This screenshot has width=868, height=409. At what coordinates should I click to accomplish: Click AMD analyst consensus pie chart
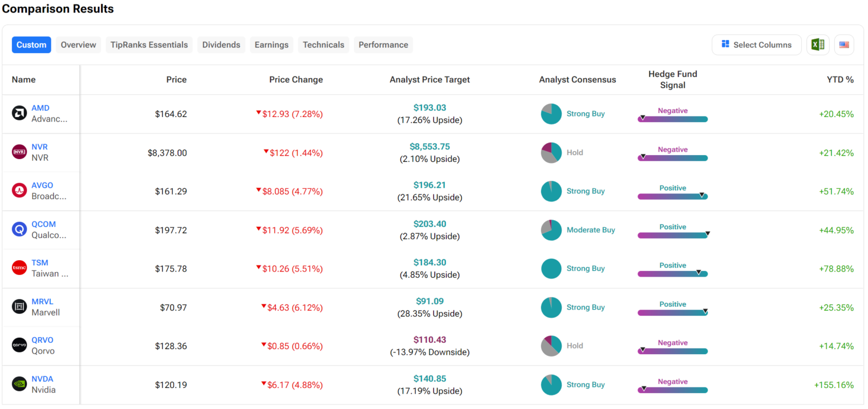click(x=551, y=114)
